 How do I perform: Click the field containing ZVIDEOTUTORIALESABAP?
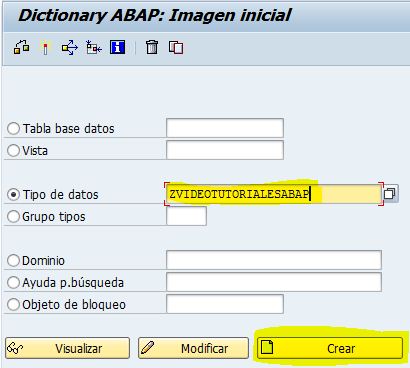[x=274, y=194]
